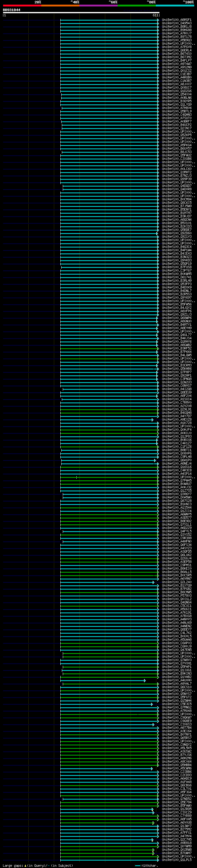The height and width of the screenshot is (868, 197).
Task: Select the label UniRef100_B1KNI3
Action: point(176,504)
